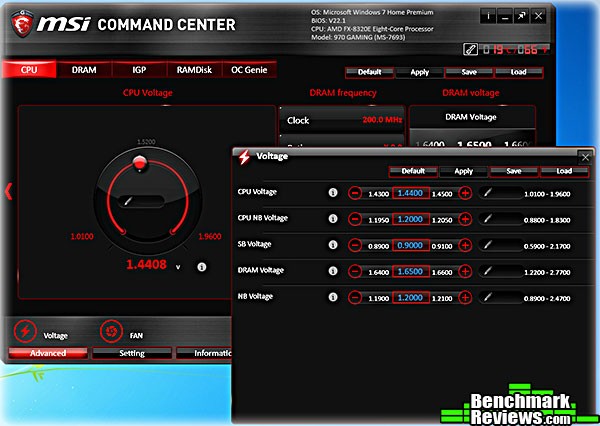Switch to the DRAM tab
The width and height of the screenshot is (600, 426).
tap(84, 70)
